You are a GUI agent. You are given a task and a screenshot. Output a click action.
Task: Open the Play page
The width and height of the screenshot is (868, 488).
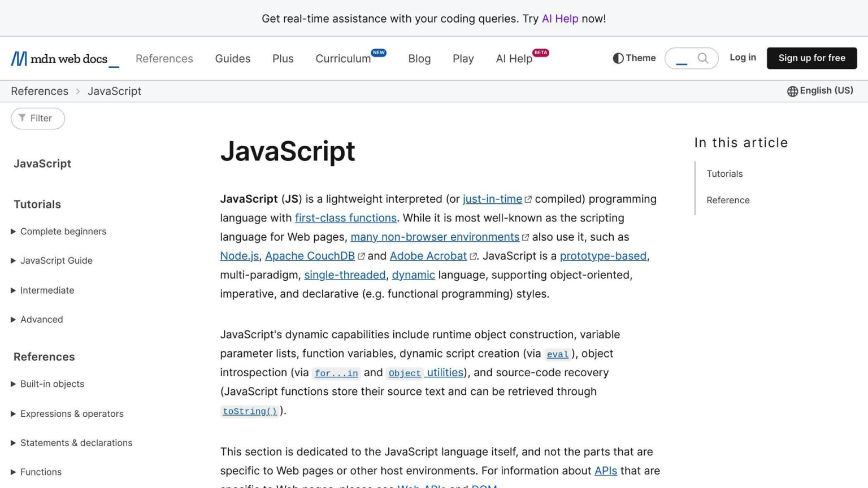tap(463, 59)
